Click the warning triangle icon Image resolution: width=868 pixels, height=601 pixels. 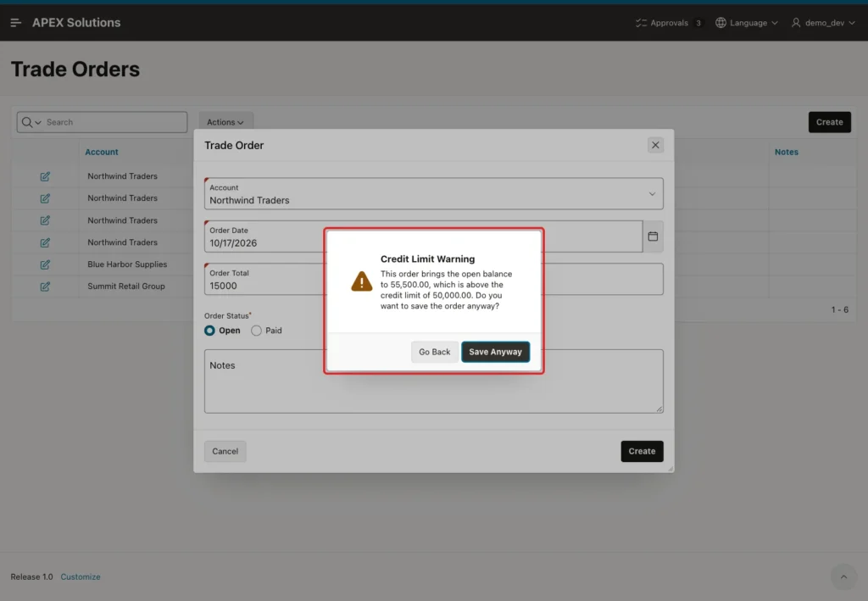(x=361, y=281)
